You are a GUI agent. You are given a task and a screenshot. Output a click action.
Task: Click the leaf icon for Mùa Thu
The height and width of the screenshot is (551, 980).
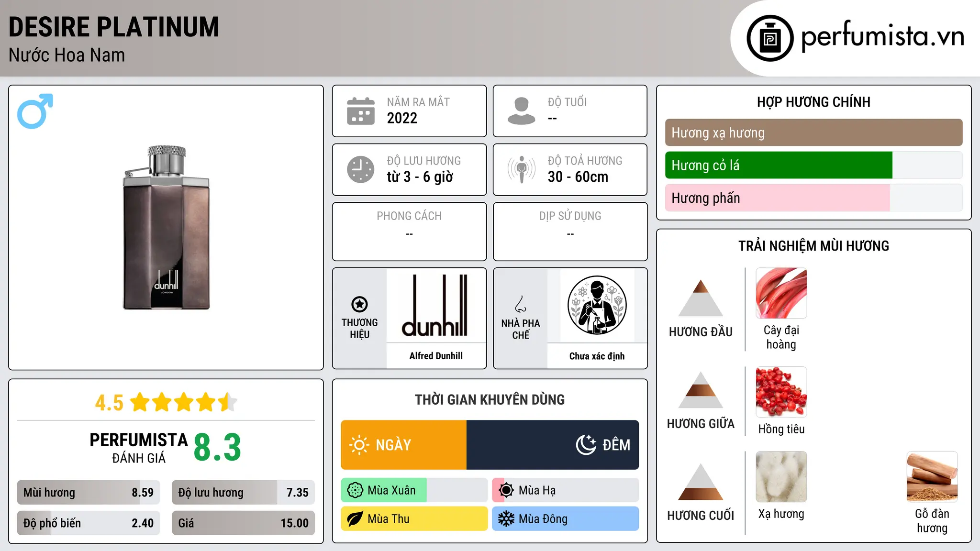pyautogui.click(x=355, y=519)
